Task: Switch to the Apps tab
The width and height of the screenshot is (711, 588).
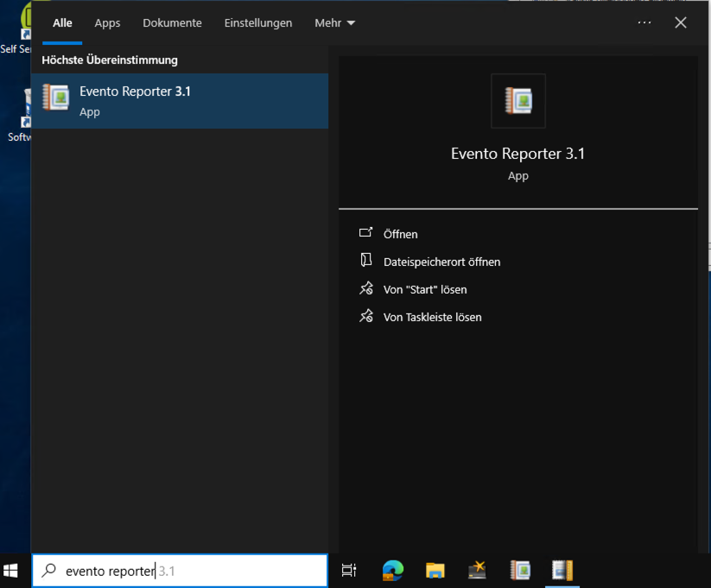Action: point(107,23)
